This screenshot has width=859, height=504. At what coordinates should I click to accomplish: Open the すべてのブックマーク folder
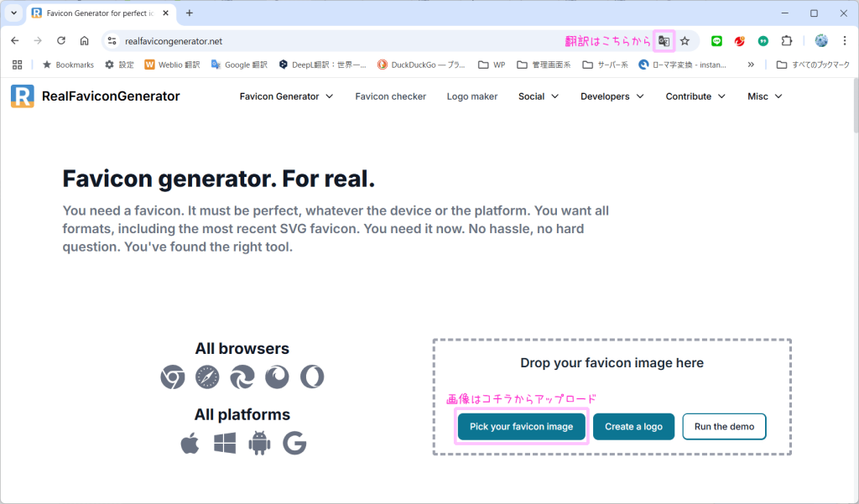(x=813, y=65)
